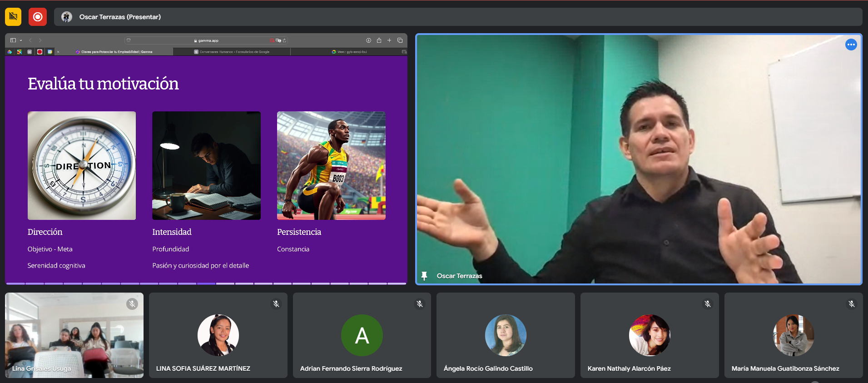The image size is (868, 383).
Task: Select the Persistencia athlete image
Action: [x=331, y=166]
